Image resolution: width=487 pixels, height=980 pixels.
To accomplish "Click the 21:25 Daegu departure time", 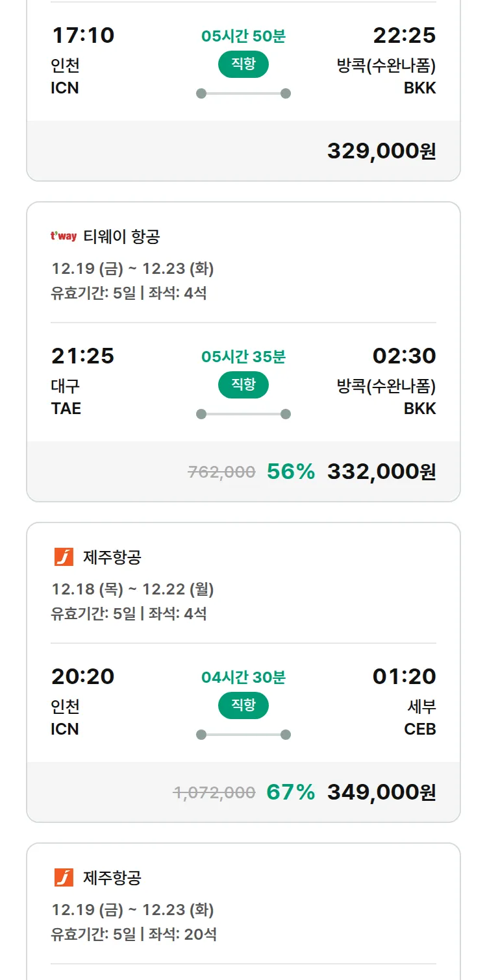I will pyautogui.click(x=82, y=356).
